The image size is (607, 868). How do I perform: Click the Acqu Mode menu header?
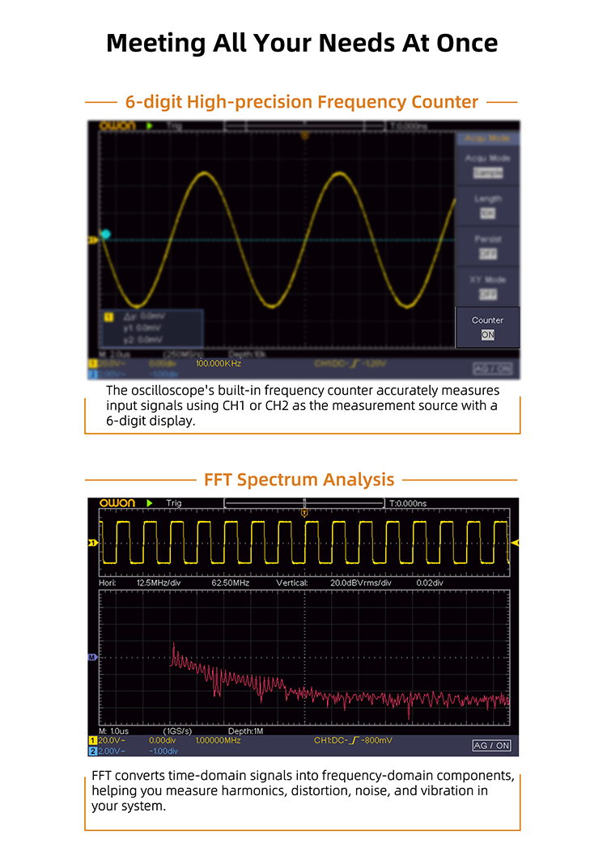click(487, 138)
